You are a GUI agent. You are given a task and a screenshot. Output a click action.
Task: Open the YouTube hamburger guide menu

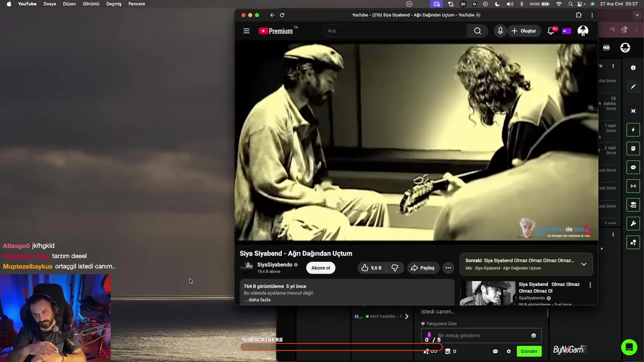pos(247,31)
